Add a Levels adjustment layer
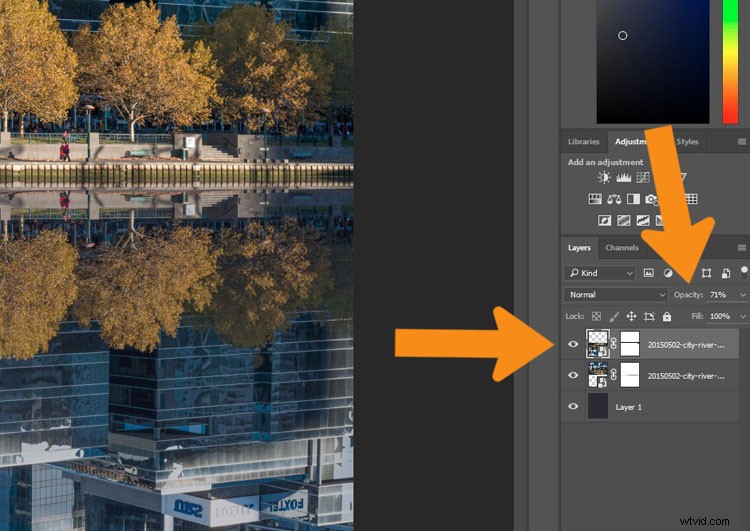This screenshot has width=750, height=531. pos(624,178)
